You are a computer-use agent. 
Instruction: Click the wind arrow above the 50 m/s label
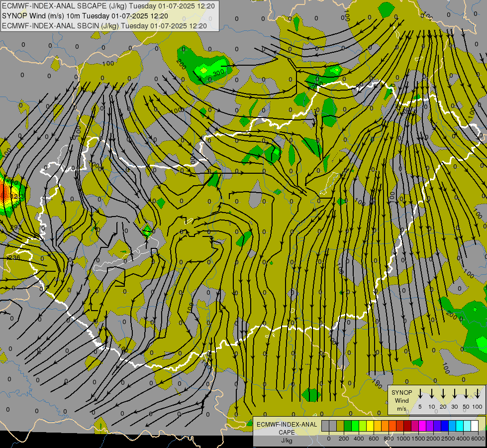(x=466, y=393)
